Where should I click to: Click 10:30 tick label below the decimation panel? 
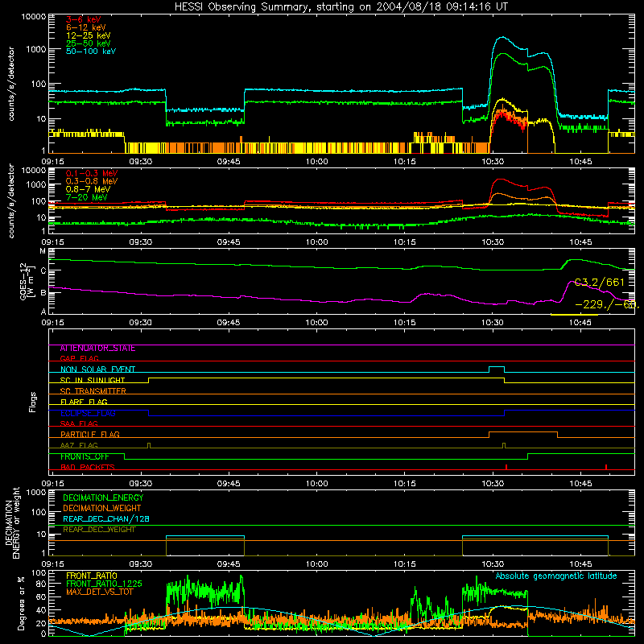click(493, 564)
